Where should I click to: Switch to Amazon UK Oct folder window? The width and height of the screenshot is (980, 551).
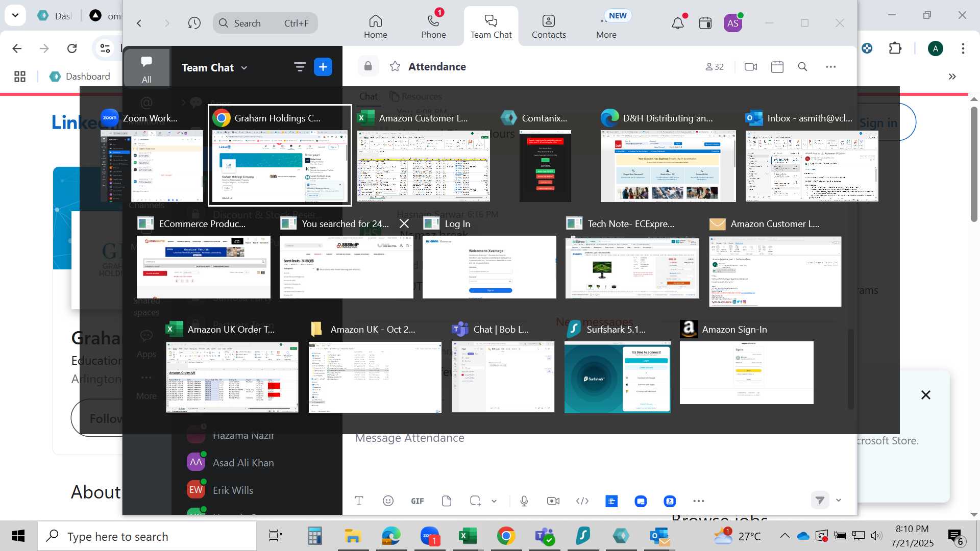375,377
